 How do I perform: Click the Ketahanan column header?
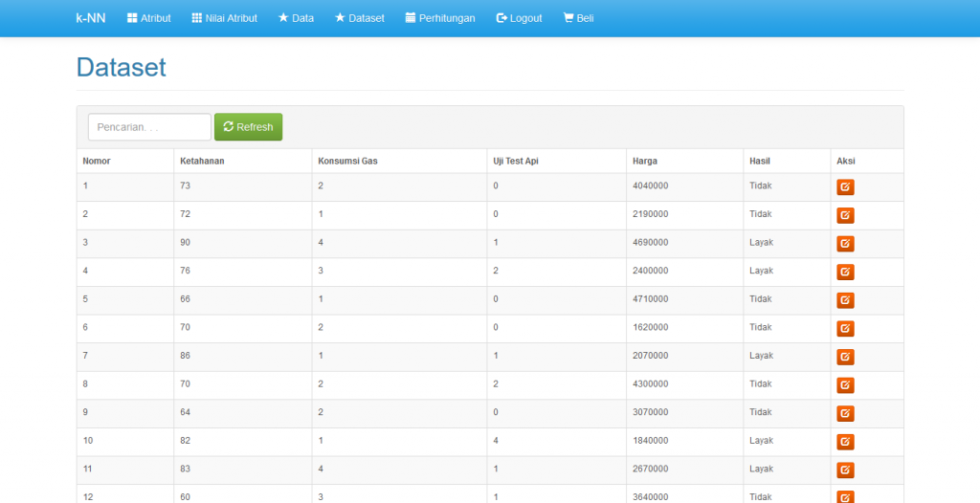(202, 162)
